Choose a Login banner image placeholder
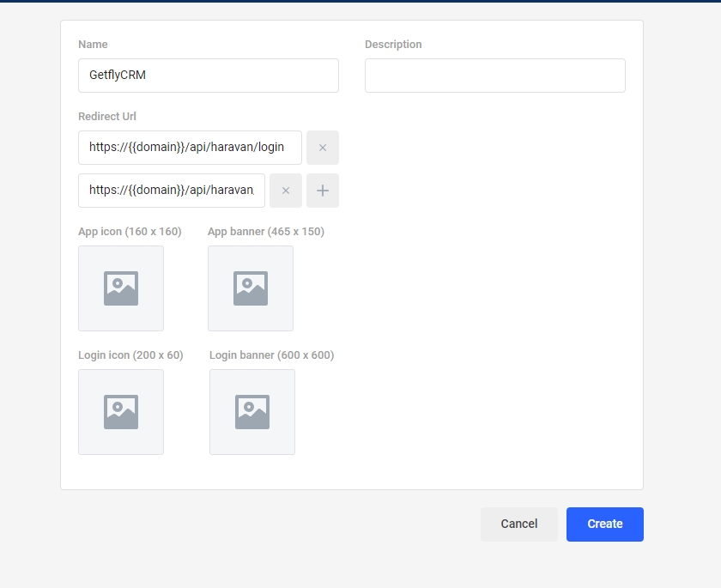Image resolution: width=721 pixels, height=588 pixels. pyautogui.click(x=252, y=412)
